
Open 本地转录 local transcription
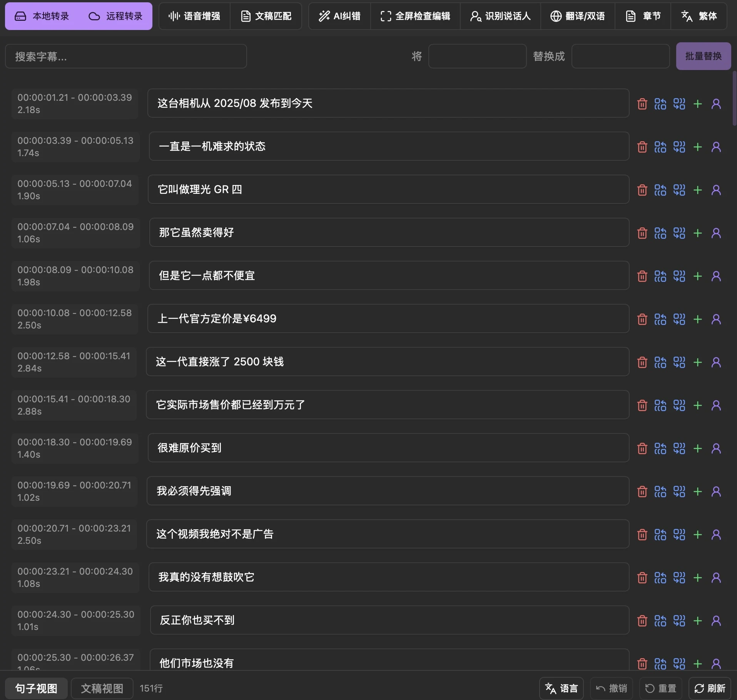point(42,16)
